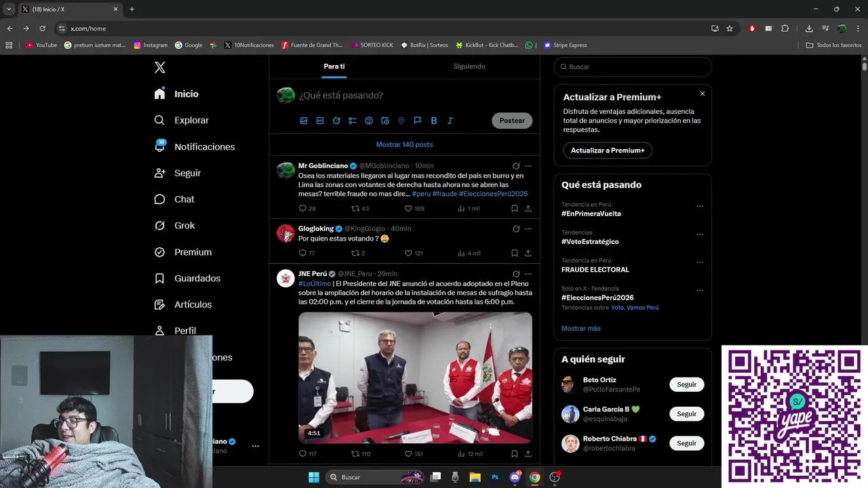Screen dimensions: 868x488
Task: Click Grok icon on Mr Goblinciano post
Action: [x=516, y=166]
